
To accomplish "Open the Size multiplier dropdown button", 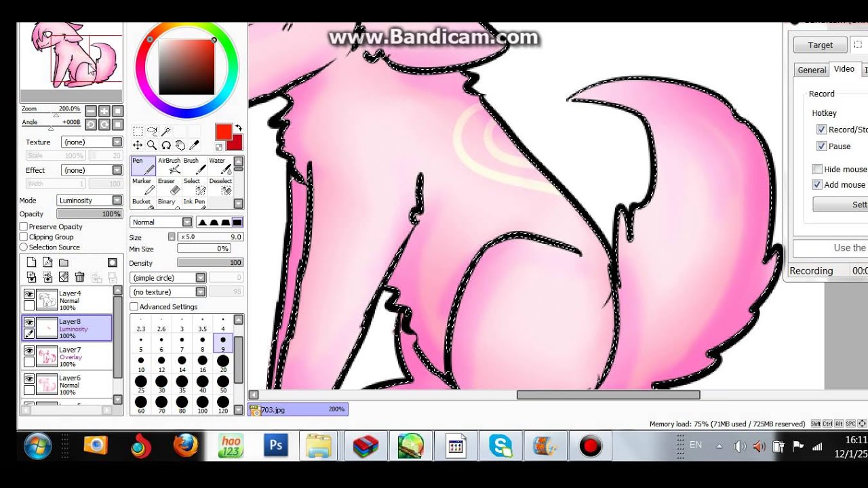I will click(x=172, y=237).
